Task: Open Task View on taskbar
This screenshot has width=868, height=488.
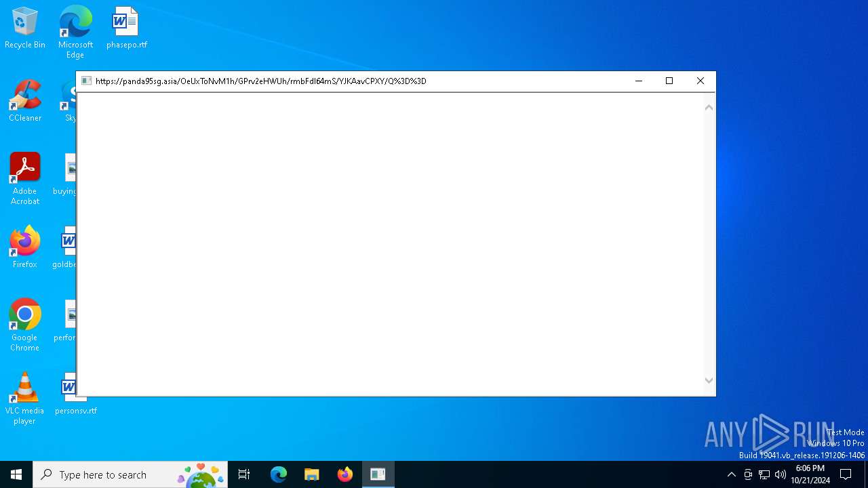Action: (244, 474)
